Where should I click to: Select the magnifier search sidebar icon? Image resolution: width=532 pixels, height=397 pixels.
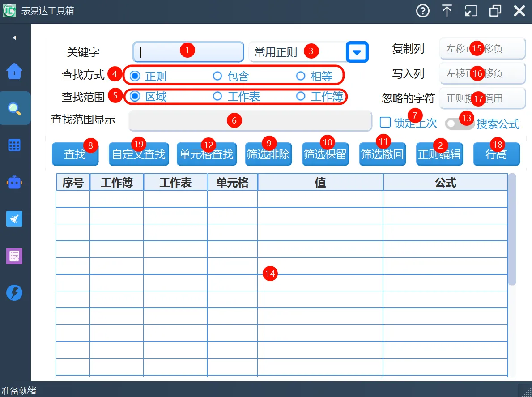pyautogui.click(x=14, y=108)
